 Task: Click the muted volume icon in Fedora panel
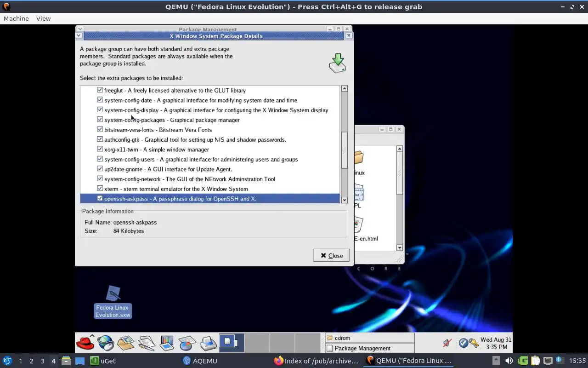click(447, 343)
